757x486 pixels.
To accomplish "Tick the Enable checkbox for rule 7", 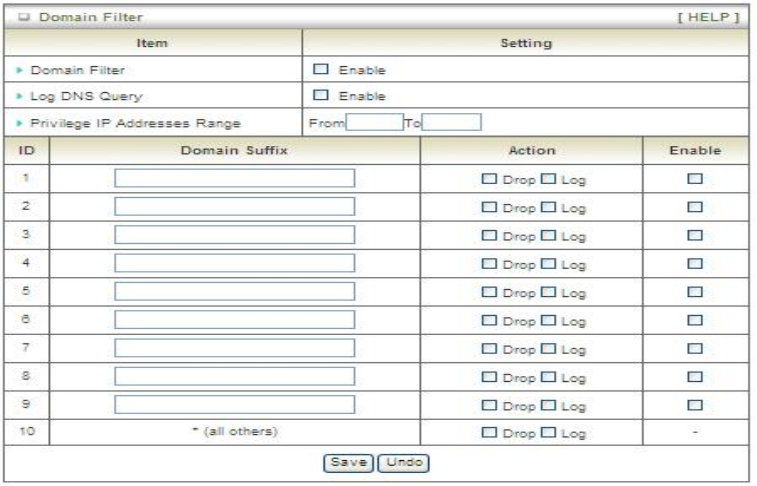I will pyautogui.click(x=692, y=348).
